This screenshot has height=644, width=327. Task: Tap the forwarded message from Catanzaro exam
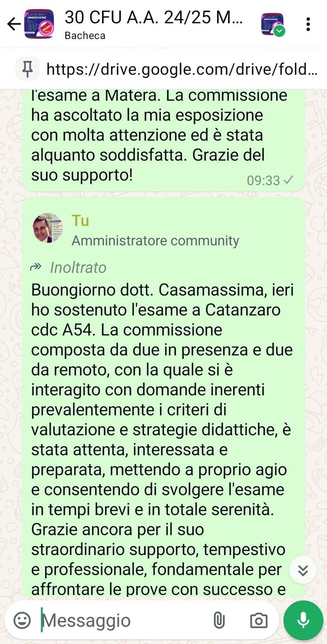click(x=163, y=397)
